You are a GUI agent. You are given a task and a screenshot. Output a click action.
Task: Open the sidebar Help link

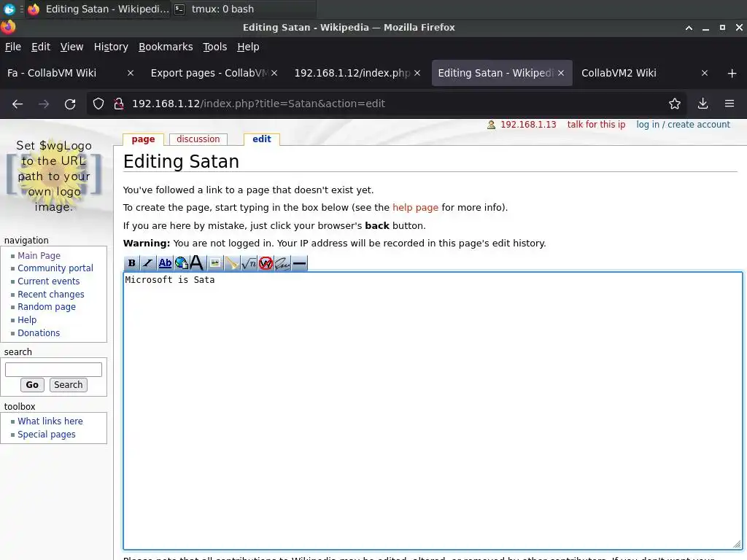point(27,320)
